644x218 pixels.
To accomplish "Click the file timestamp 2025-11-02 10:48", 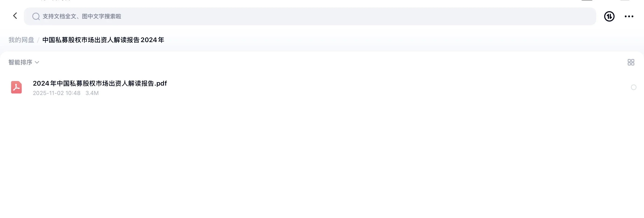I will point(56,93).
